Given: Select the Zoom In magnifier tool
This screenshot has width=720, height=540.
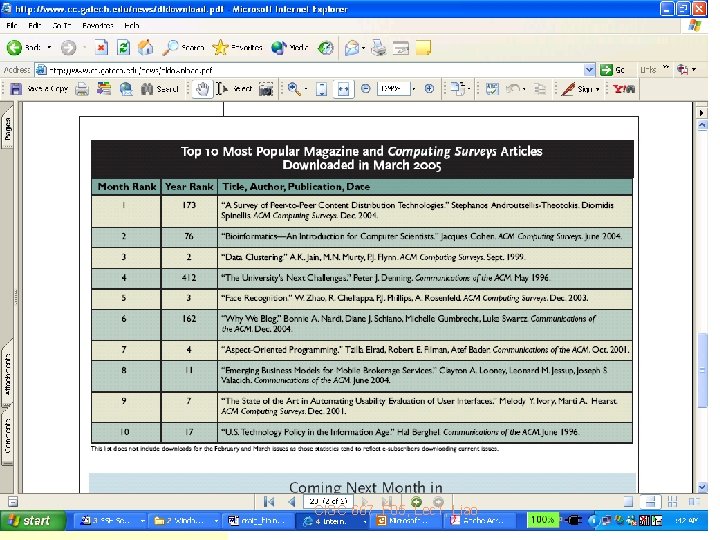Looking at the screenshot, I should pyautogui.click(x=294, y=89).
